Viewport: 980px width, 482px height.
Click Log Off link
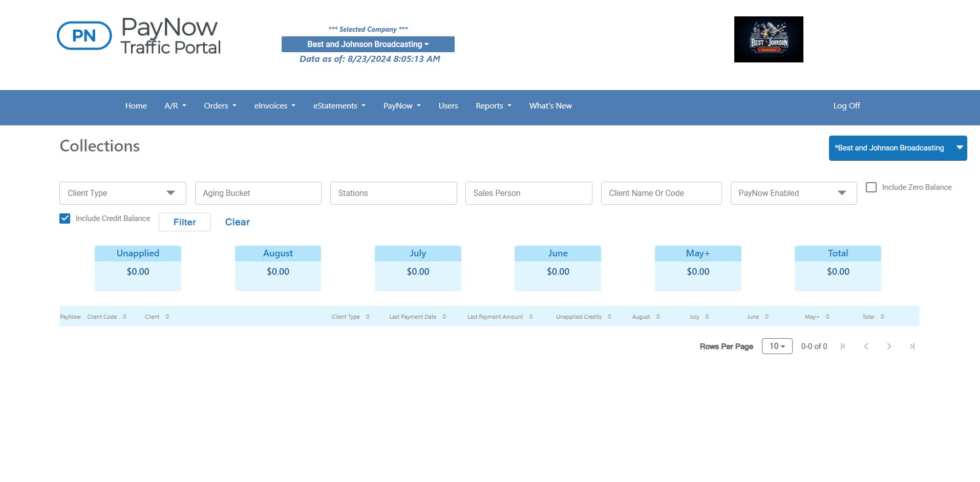click(846, 106)
